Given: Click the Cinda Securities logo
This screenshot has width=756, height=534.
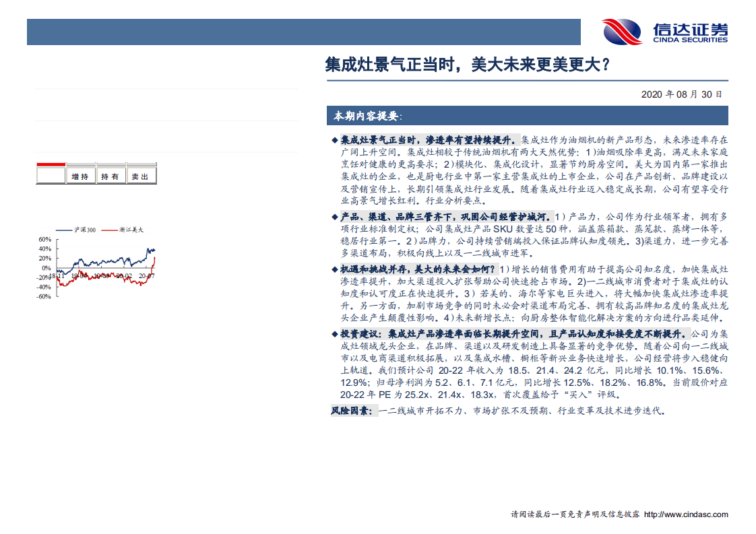Looking at the screenshot, I should [x=664, y=30].
